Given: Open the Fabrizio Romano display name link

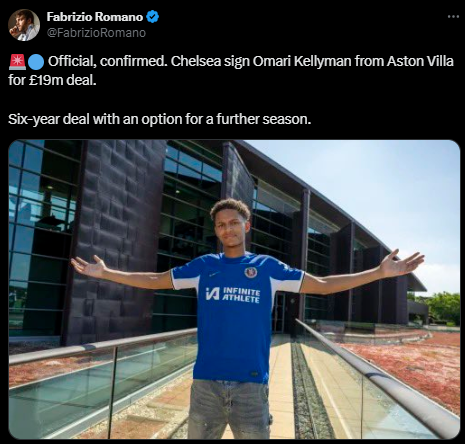Looking at the screenshot, I should 95,17.
